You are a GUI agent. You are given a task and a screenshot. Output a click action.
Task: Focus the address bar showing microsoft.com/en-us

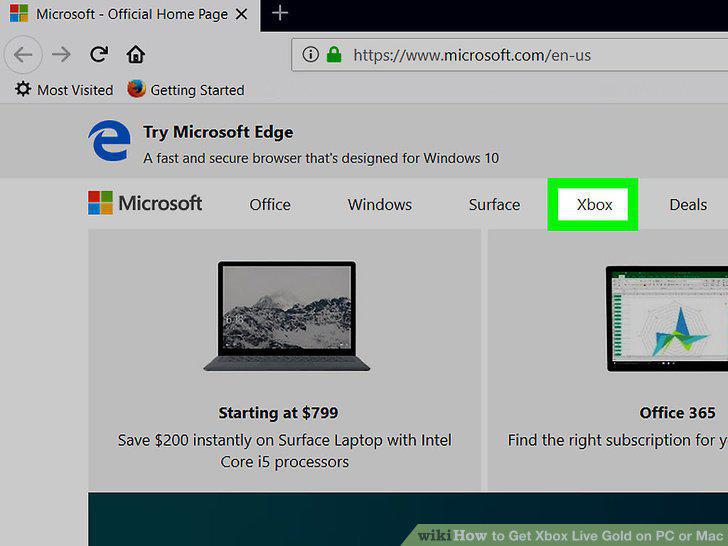510,55
